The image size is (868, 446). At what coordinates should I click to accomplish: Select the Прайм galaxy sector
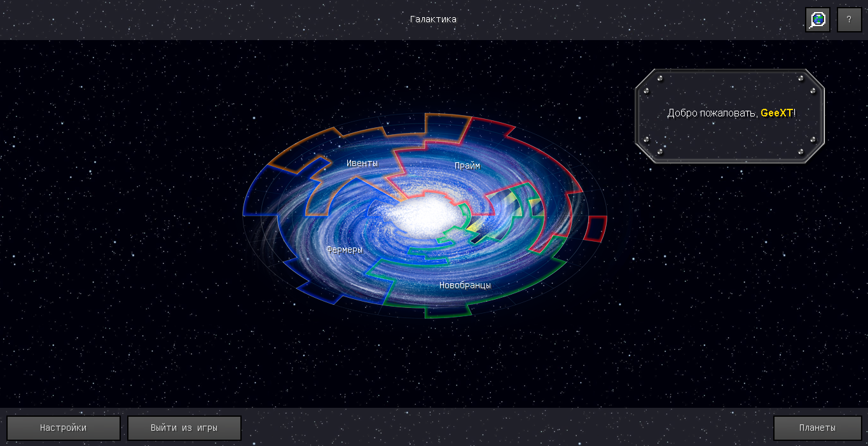click(x=467, y=166)
